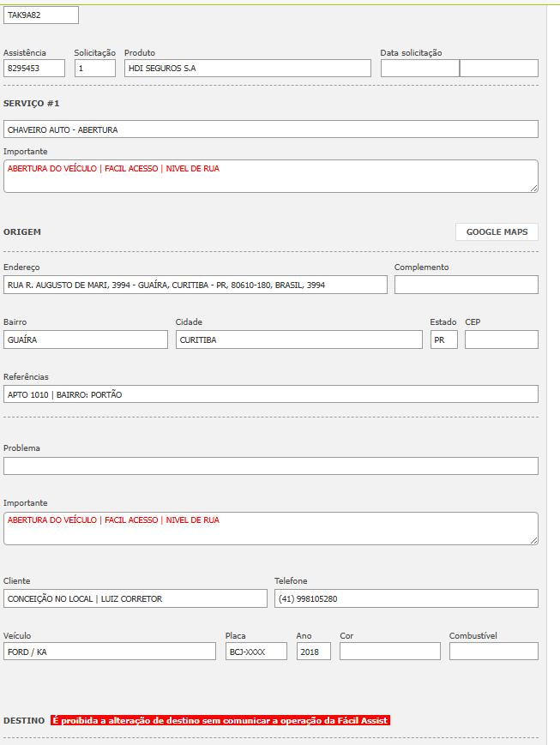This screenshot has height=745, width=560.
Task: Click the empty CEP field
Action: pyautogui.click(x=501, y=339)
